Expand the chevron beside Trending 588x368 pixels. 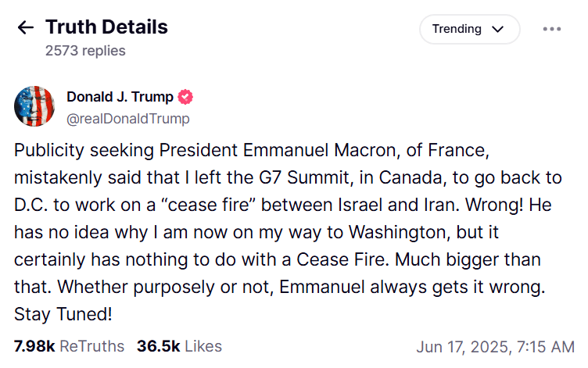pos(497,30)
